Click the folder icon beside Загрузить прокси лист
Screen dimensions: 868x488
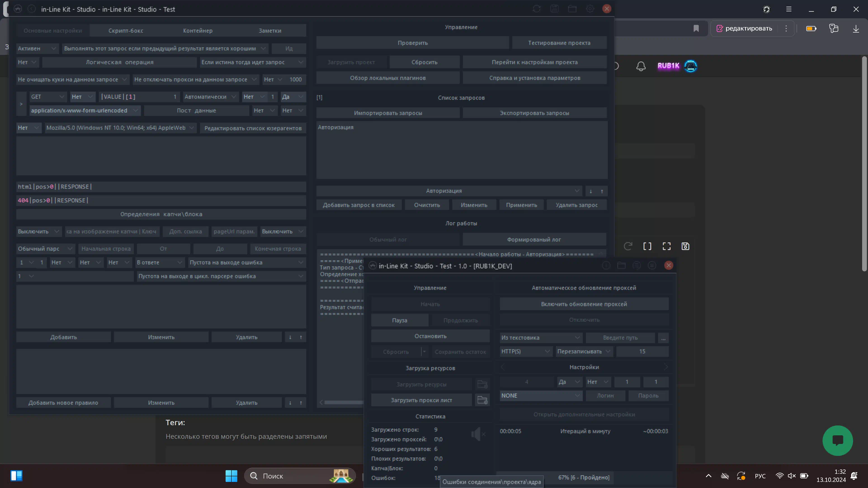(x=482, y=400)
